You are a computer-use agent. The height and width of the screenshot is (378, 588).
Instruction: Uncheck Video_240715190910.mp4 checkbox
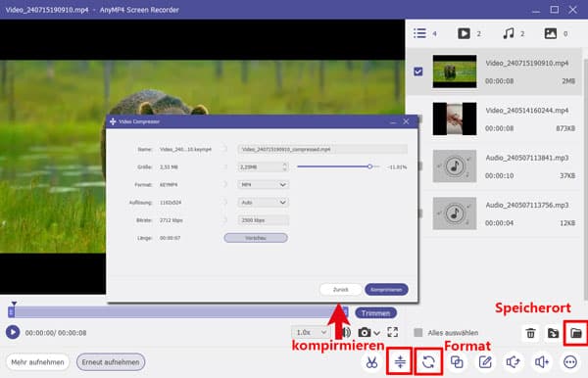pyautogui.click(x=418, y=71)
